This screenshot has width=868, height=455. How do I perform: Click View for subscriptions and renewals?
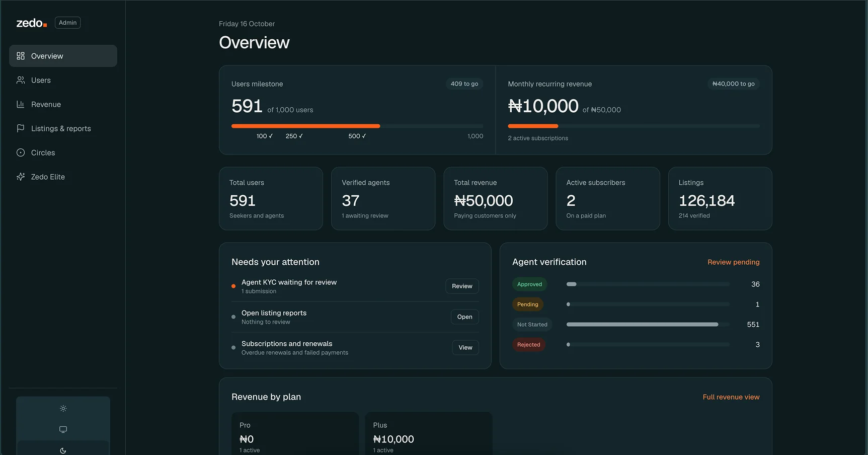tap(465, 347)
